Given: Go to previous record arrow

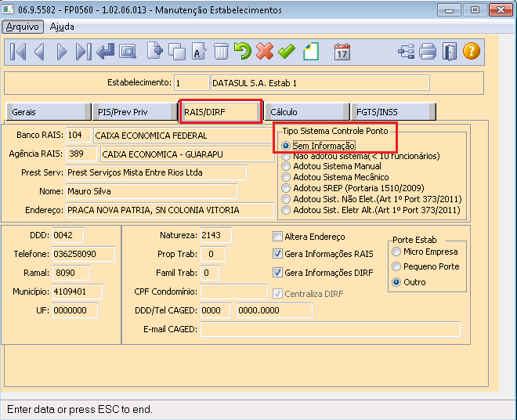Looking at the screenshot, I should [39, 52].
